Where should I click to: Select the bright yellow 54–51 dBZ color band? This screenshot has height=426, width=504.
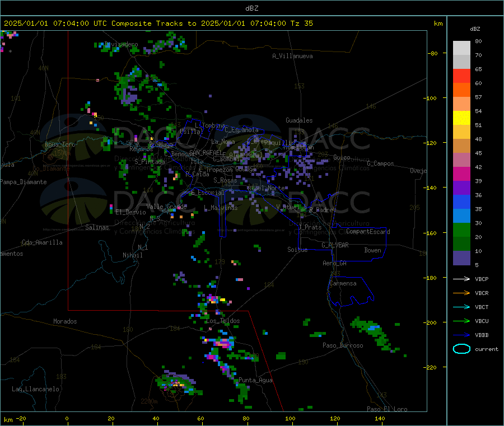pos(461,118)
